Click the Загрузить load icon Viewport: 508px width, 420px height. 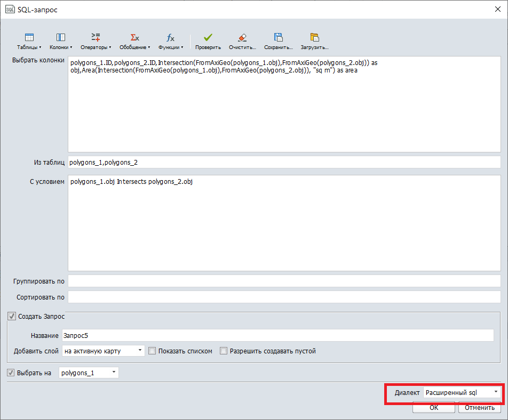[314, 38]
